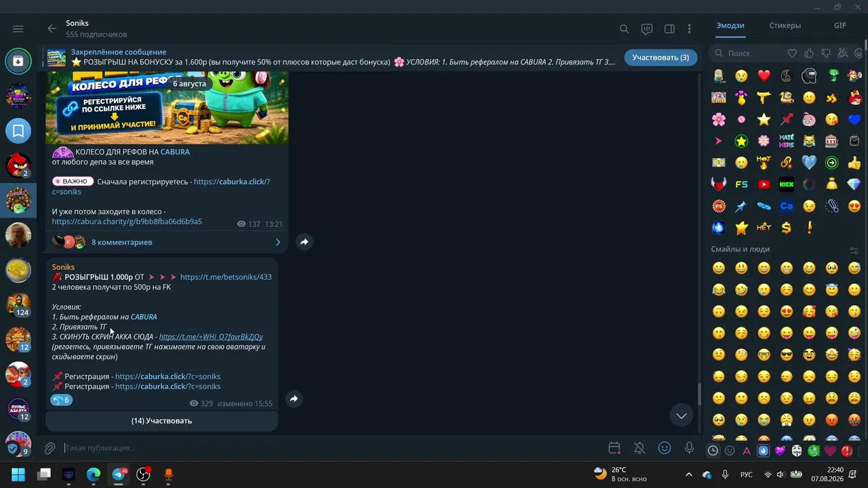Insert the golden gun emoji
The width and height of the screenshot is (868, 488).
pos(764,98)
